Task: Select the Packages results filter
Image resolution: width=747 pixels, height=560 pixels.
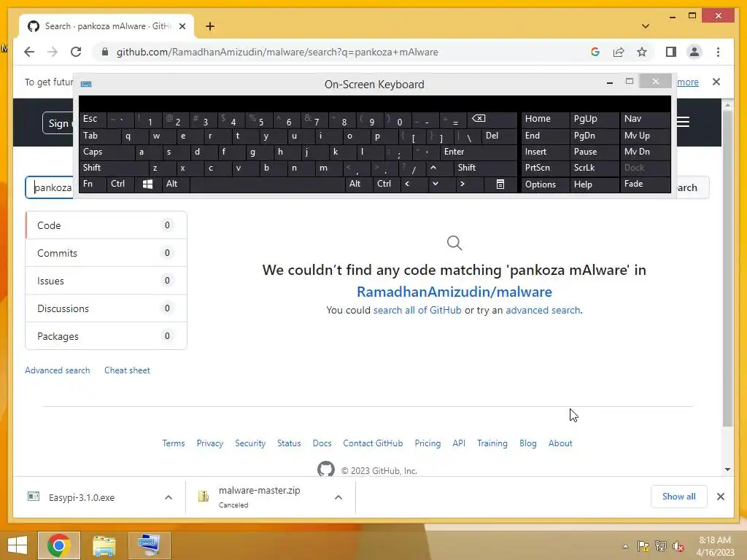Action: (107, 336)
